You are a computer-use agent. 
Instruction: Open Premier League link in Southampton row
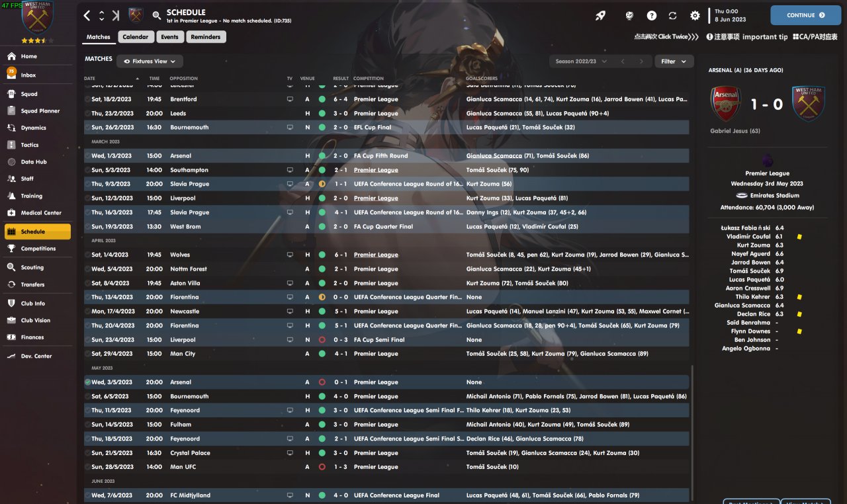[x=376, y=170]
